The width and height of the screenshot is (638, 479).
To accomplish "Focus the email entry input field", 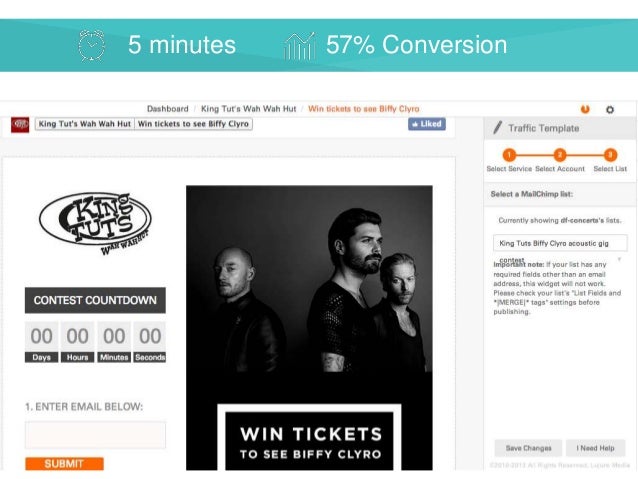I will [x=95, y=435].
